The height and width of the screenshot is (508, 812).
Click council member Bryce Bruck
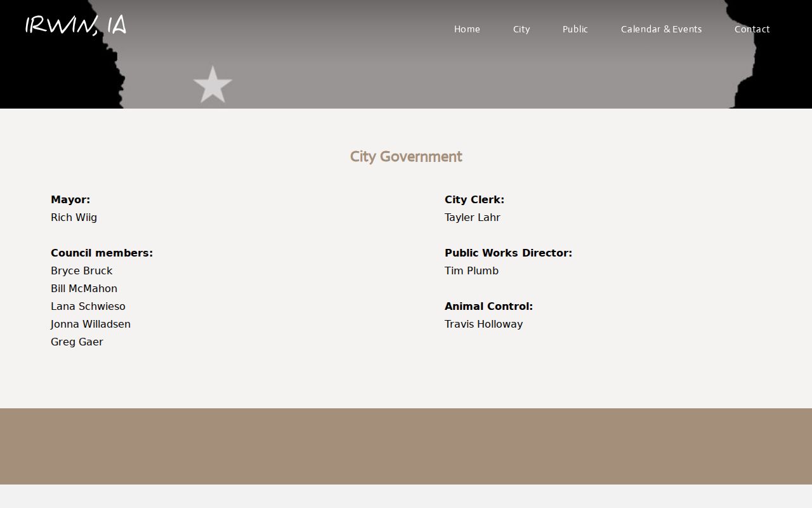point(81,271)
